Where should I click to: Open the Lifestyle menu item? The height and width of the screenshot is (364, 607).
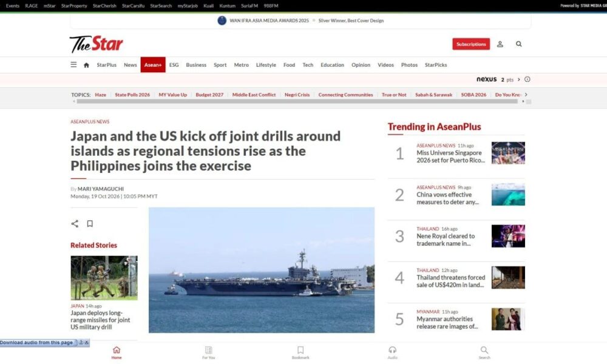[x=266, y=65]
